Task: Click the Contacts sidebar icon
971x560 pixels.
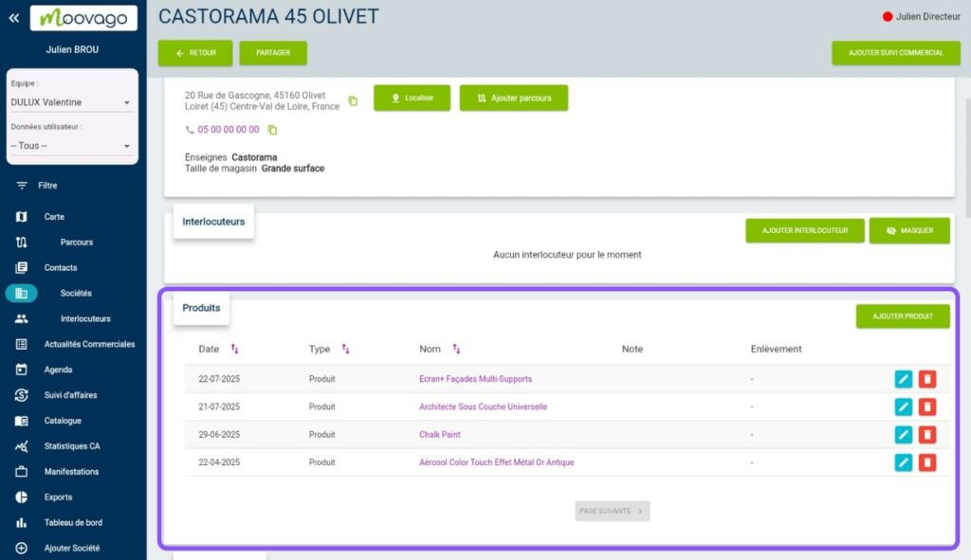Action: (22, 267)
